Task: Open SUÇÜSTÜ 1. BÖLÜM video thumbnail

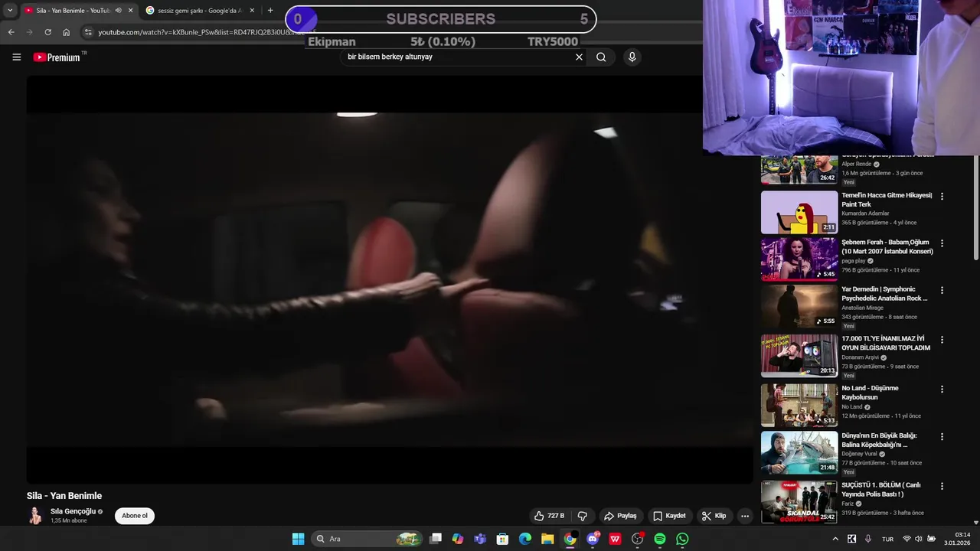Action: 799,502
